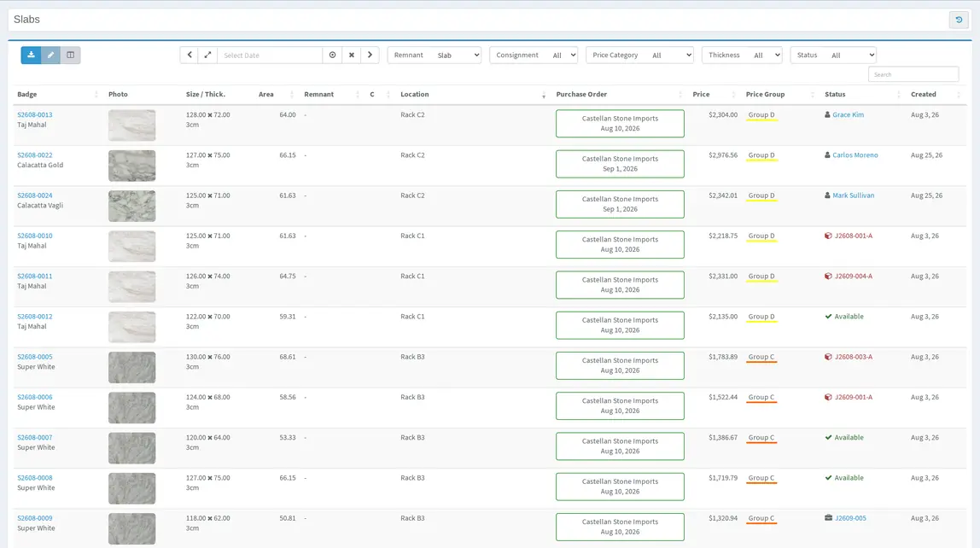Open J2609-005 link

click(850, 518)
